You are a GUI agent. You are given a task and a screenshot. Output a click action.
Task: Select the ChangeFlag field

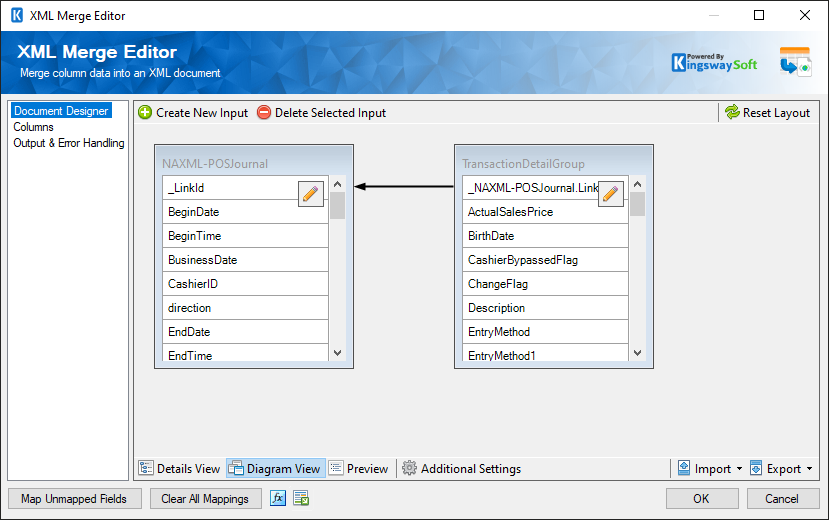[545, 284]
